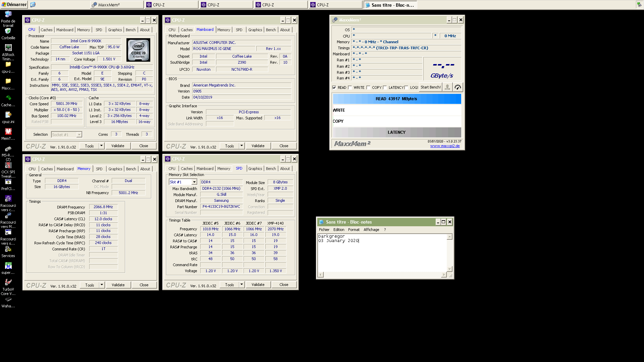Expand Tools arrow in CPU-Z Memory window
This screenshot has height=362, width=644.
(102, 285)
